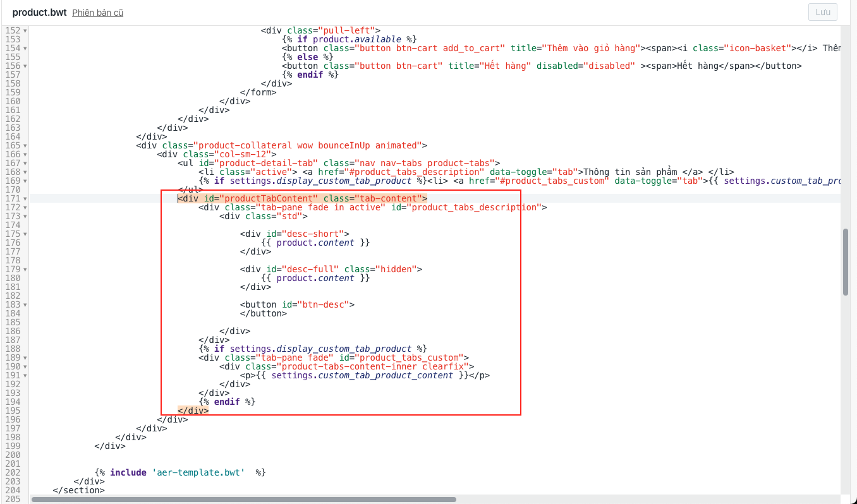Collapse the code block starting at line 165
Screen dimensions: 857x504
click(25, 145)
